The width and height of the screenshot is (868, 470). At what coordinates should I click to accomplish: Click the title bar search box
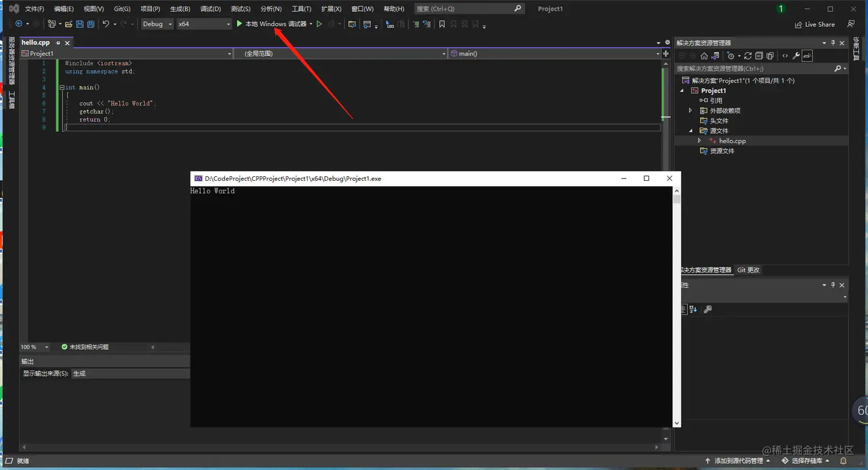(469, 9)
